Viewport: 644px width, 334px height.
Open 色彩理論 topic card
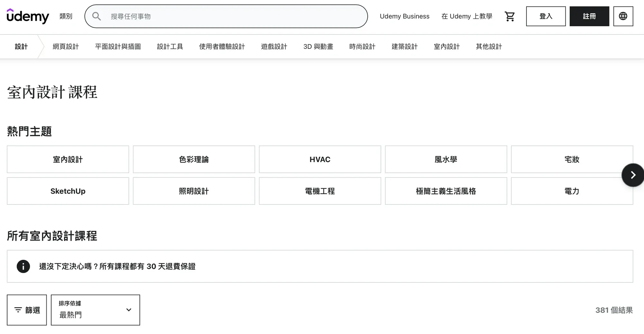tap(194, 159)
